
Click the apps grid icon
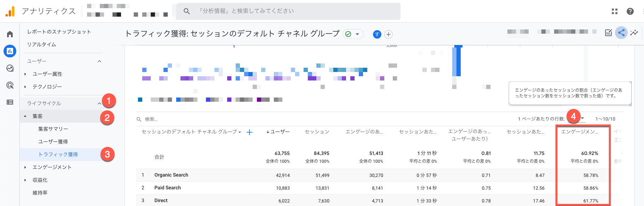point(615,11)
